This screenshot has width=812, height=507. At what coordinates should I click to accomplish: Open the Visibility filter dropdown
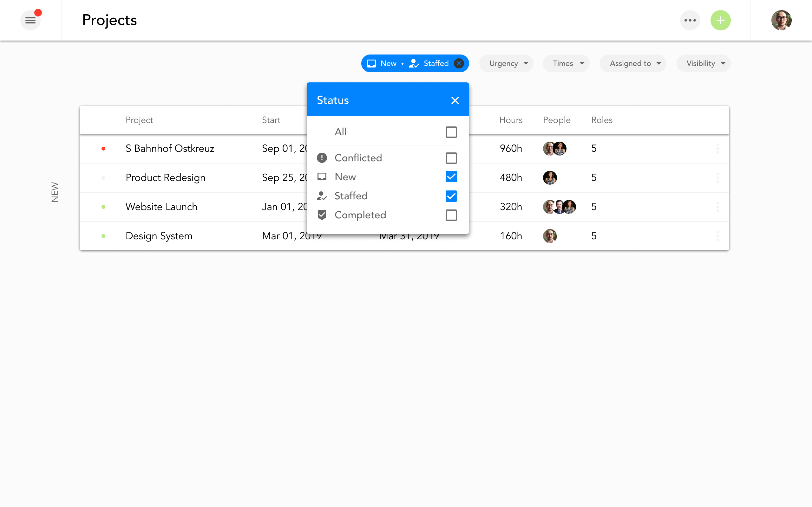703,63
